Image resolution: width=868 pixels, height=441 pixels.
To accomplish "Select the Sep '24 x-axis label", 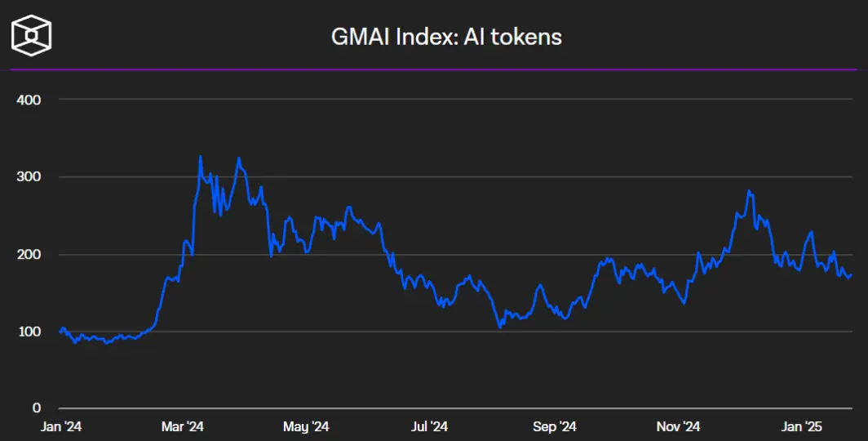I will [555, 426].
